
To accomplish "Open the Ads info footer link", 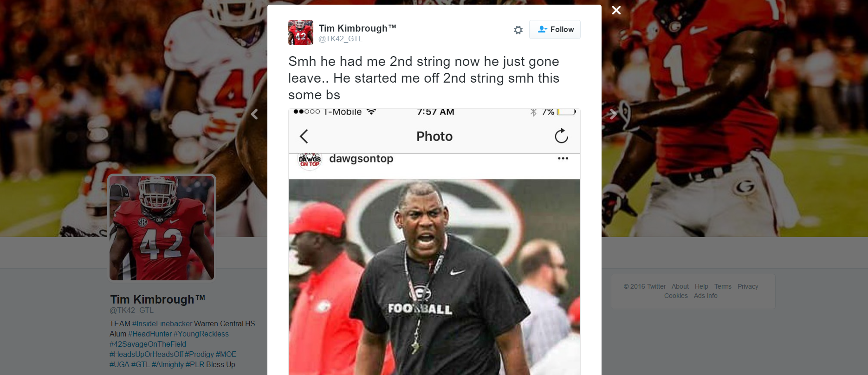I will (706, 296).
